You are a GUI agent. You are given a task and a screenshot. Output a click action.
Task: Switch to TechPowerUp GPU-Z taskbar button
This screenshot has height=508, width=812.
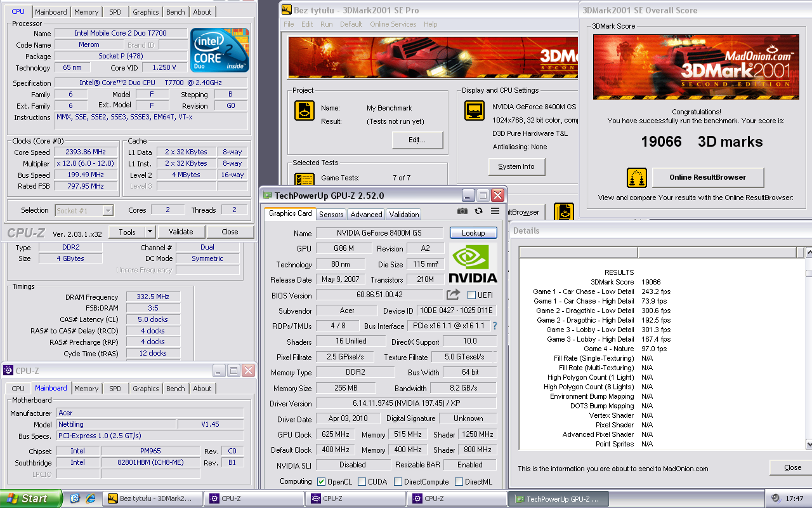(x=558, y=498)
